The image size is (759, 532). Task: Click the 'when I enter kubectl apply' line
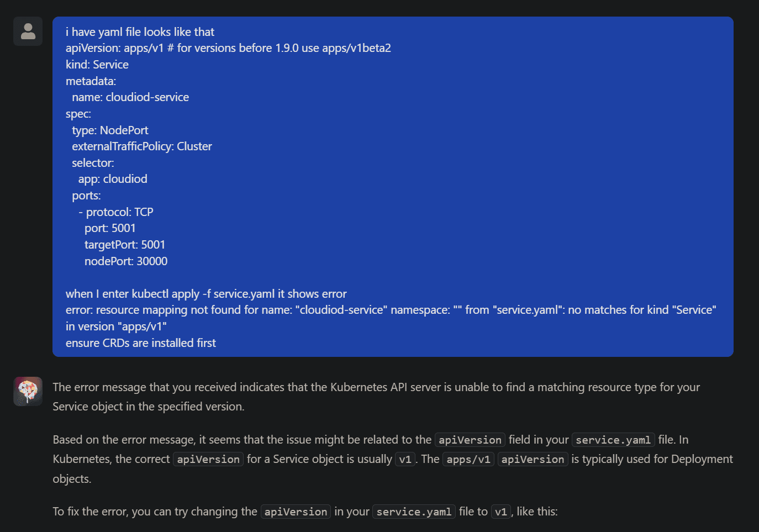tap(206, 294)
